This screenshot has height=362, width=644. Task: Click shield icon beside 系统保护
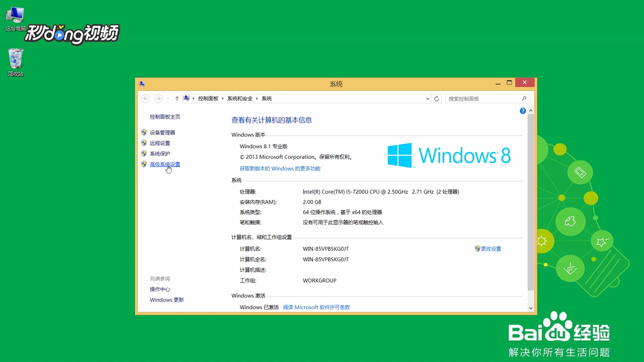pyautogui.click(x=144, y=153)
